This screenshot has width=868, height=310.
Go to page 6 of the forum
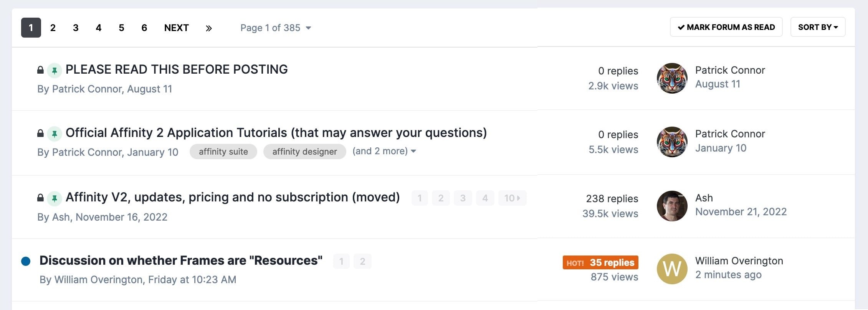pos(144,28)
